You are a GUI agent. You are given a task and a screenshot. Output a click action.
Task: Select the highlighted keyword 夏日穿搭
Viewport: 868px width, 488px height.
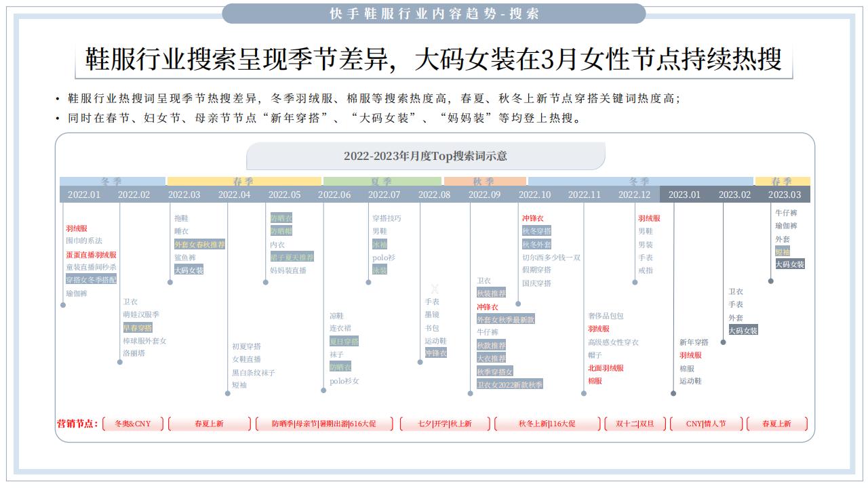344,341
